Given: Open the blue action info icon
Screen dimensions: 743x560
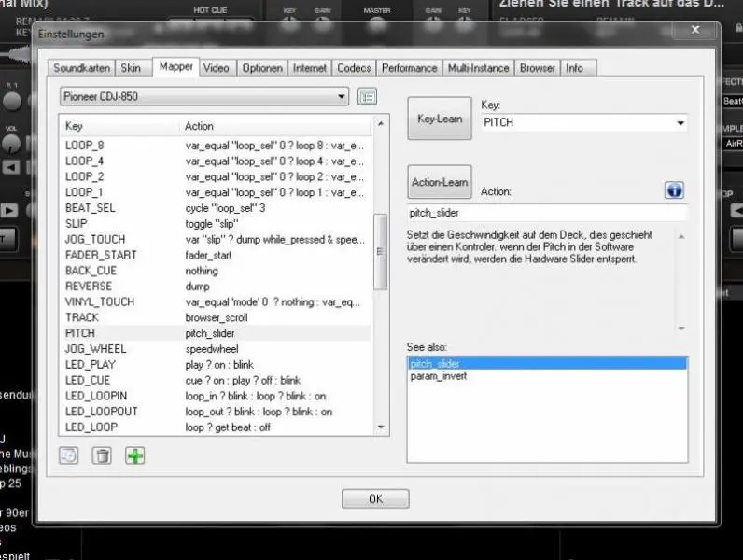Looking at the screenshot, I should 674,190.
